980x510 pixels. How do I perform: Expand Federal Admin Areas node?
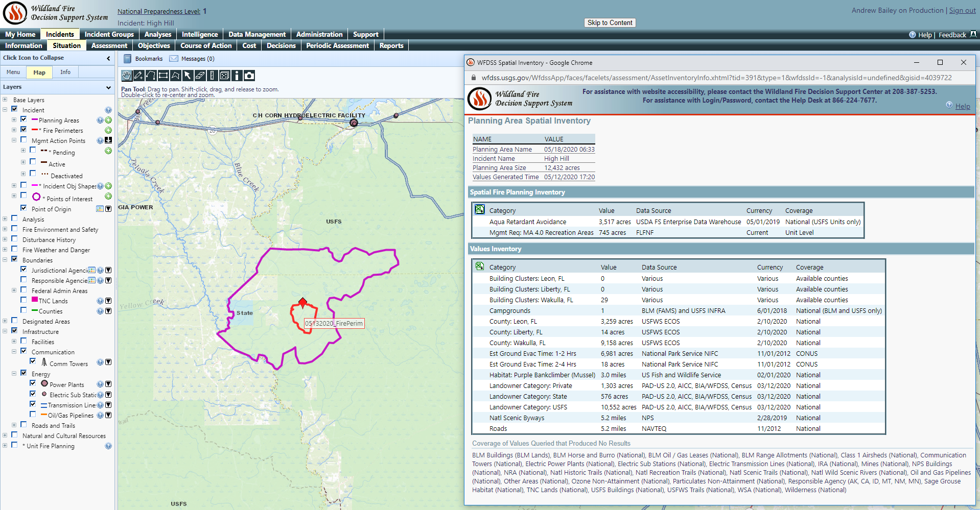coord(14,290)
